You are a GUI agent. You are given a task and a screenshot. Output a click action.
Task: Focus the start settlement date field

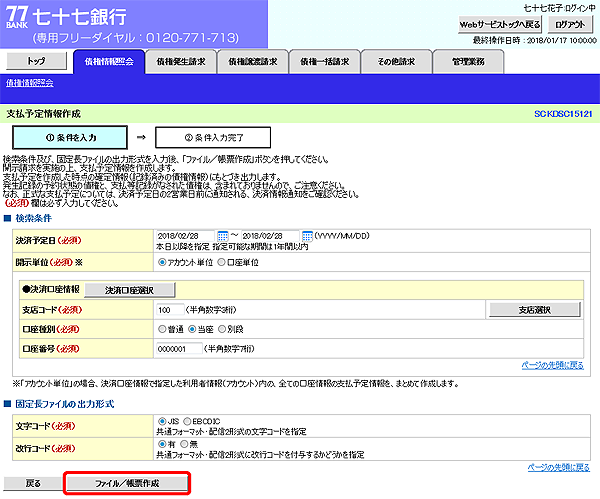tap(185, 236)
